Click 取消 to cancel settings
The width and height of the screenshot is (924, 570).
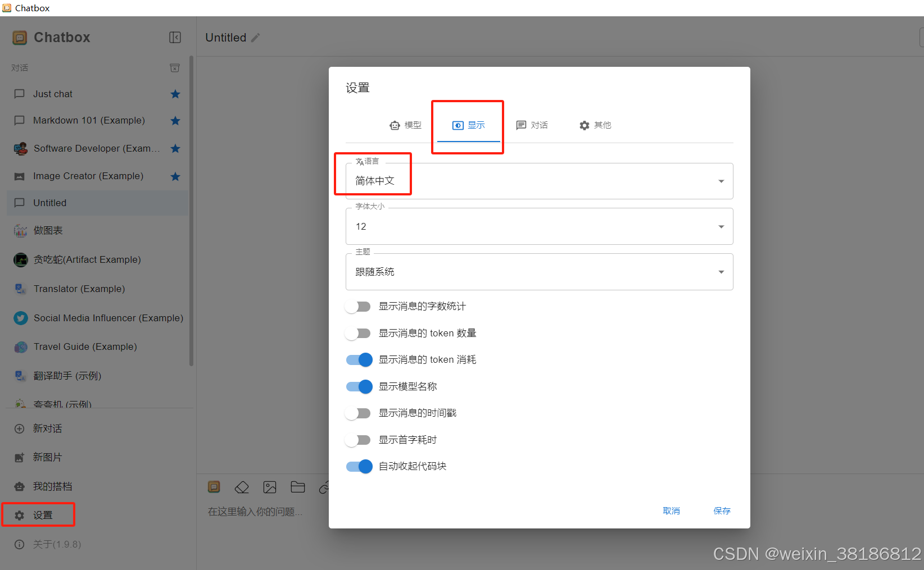[671, 510]
